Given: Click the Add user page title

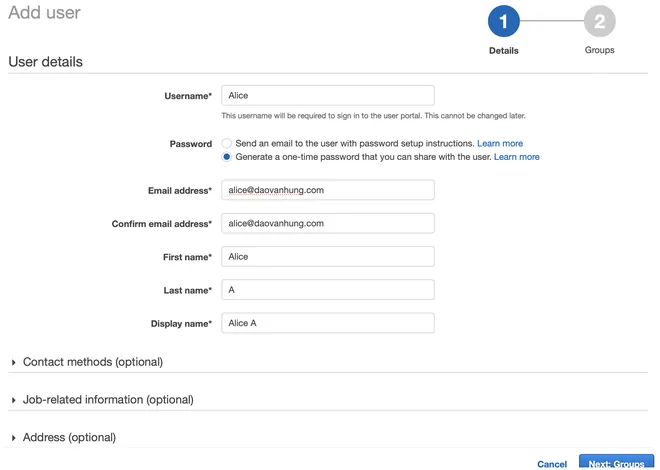Looking at the screenshot, I should [x=44, y=13].
